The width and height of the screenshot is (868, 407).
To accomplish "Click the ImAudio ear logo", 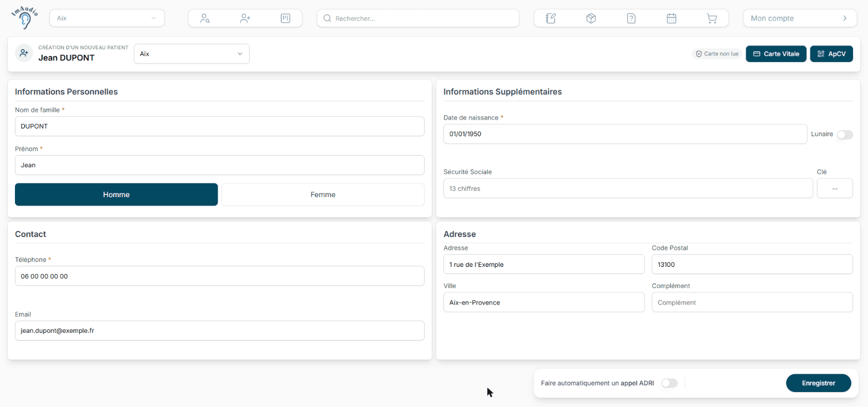I will 25,18.
